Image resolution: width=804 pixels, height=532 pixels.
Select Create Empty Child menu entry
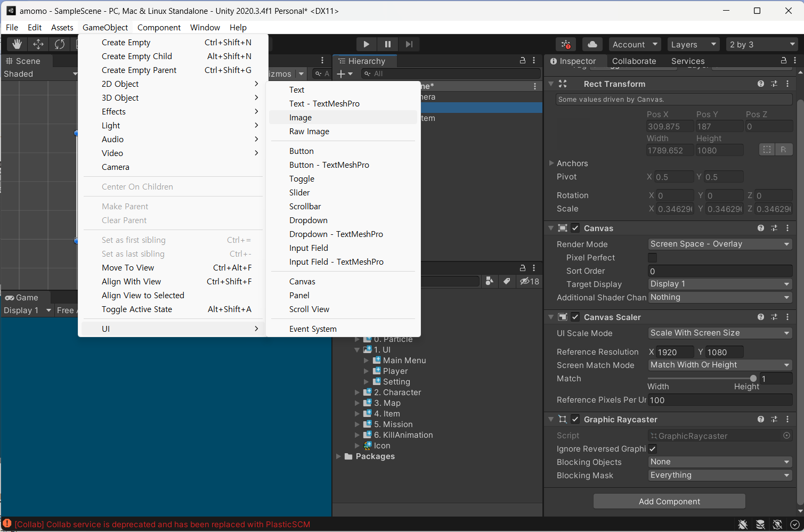pos(173,56)
